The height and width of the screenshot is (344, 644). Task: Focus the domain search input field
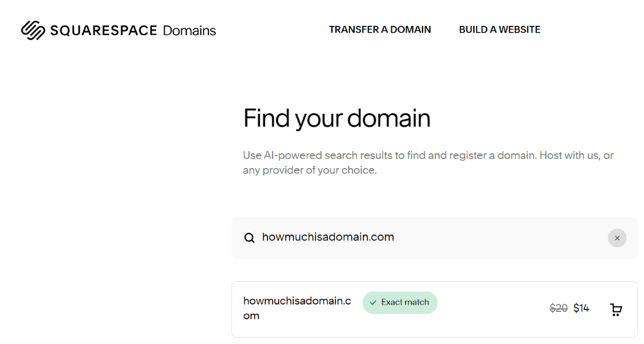[x=431, y=237]
